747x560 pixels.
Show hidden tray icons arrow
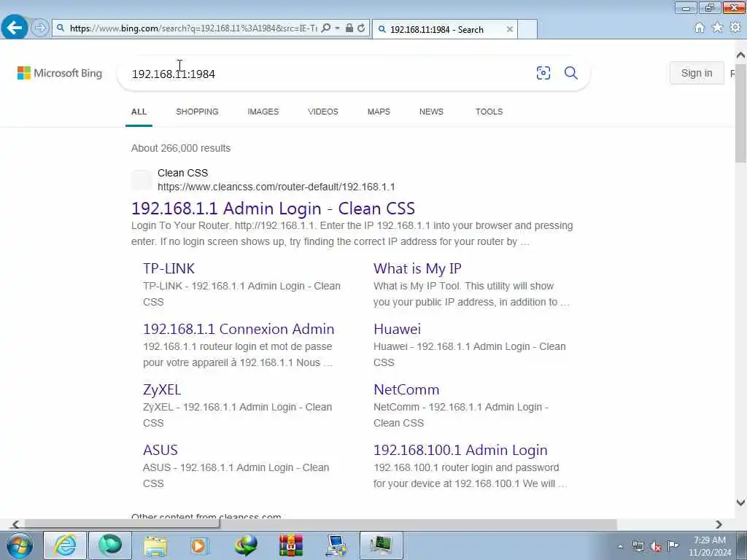[620, 546]
